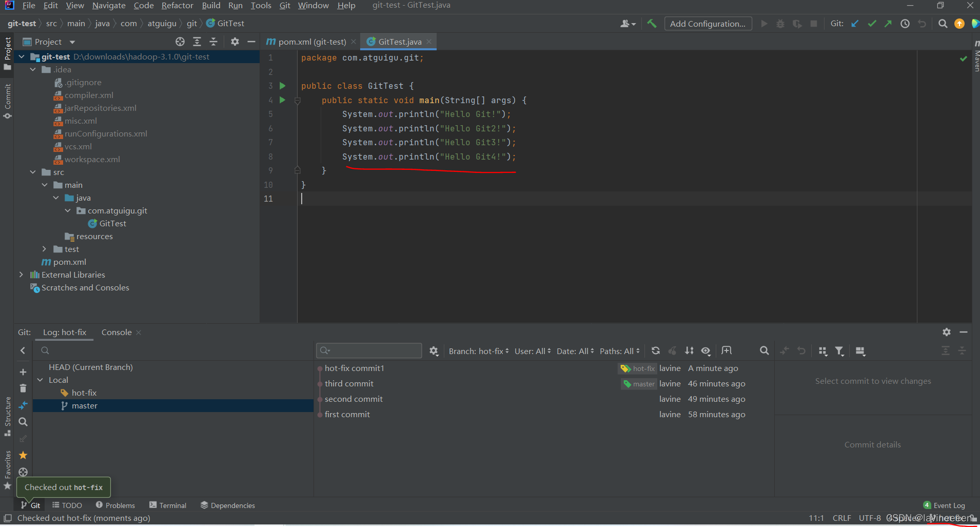The height and width of the screenshot is (527, 980).
Task: Click Git Update Project blue arrow
Action: (855, 24)
